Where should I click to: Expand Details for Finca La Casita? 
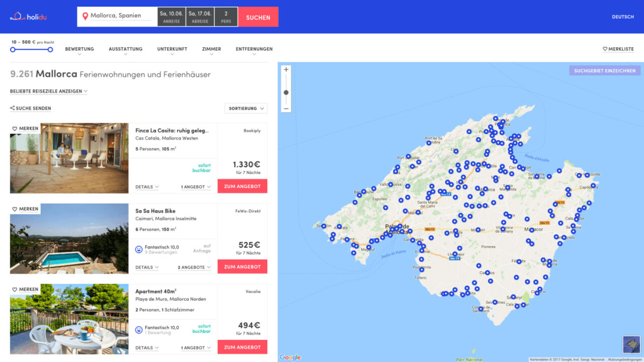point(147,187)
